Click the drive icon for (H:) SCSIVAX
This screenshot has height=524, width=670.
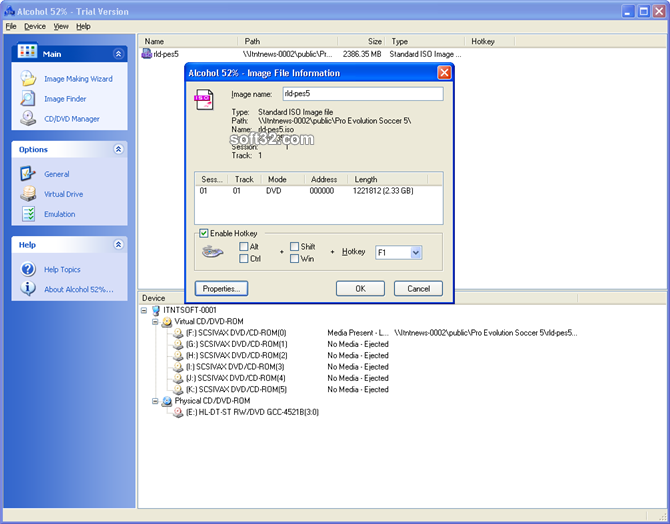point(178,356)
